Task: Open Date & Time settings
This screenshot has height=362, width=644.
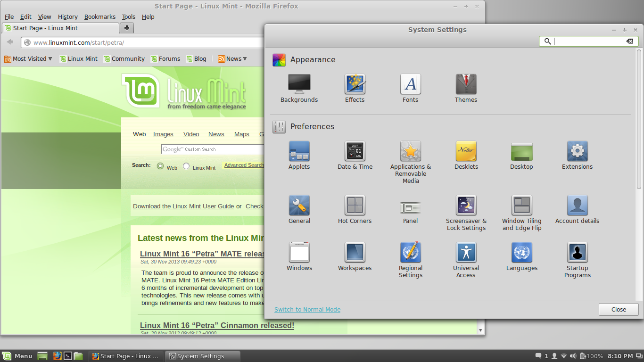Action: [355, 156]
